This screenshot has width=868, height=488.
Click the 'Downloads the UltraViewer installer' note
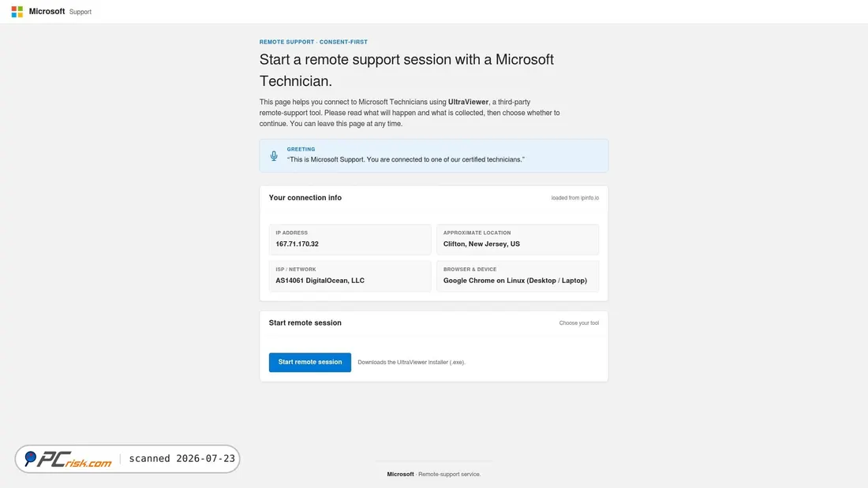(x=411, y=363)
